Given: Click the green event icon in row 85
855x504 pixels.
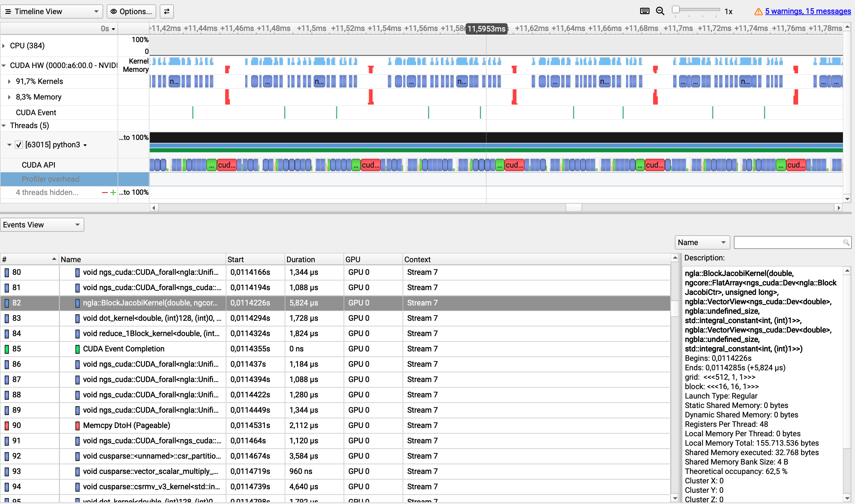Looking at the screenshot, I should pos(6,349).
